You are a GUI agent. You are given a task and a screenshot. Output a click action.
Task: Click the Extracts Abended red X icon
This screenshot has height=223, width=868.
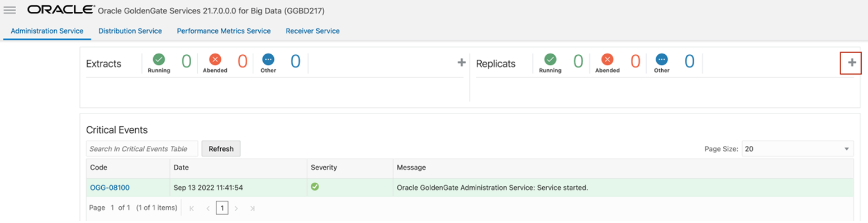point(215,59)
